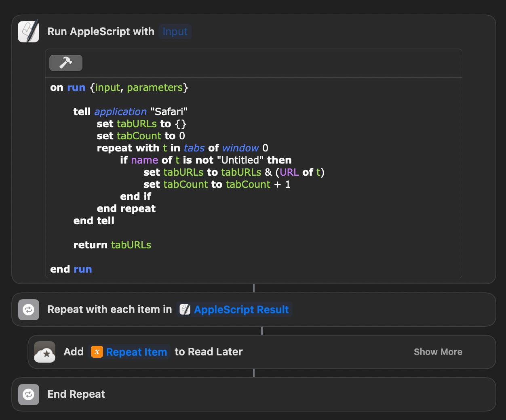Click the orange variable icon in Repeat Item
The width and height of the screenshot is (506, 420).
(x=97, y=352)
